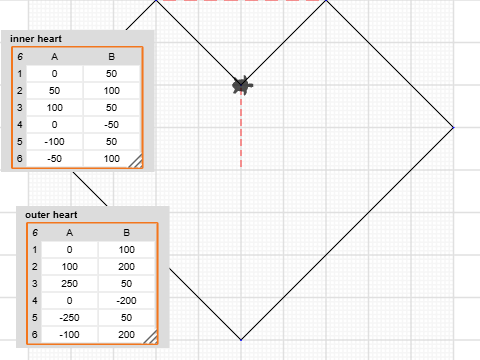480x360 pixels.
Task: Select inner heart row 6 cell B value 100
Action: pos(112,159)
